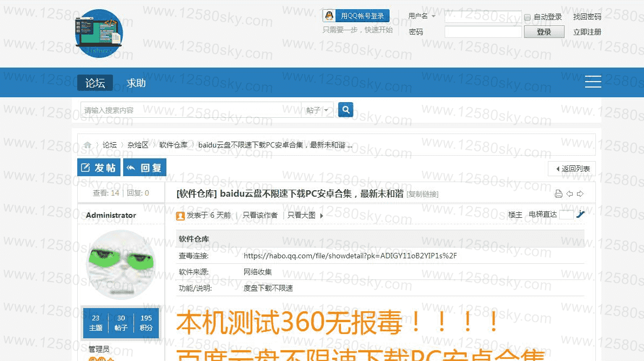Viewport: 644px width, 361px height.
Task: Open the 30 帖子 count link
Action: 121,323
